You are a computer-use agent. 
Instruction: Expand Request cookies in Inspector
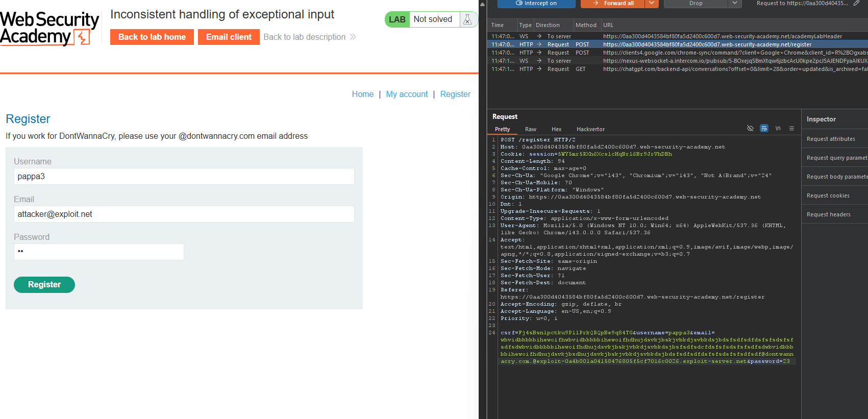pos(834,195)
